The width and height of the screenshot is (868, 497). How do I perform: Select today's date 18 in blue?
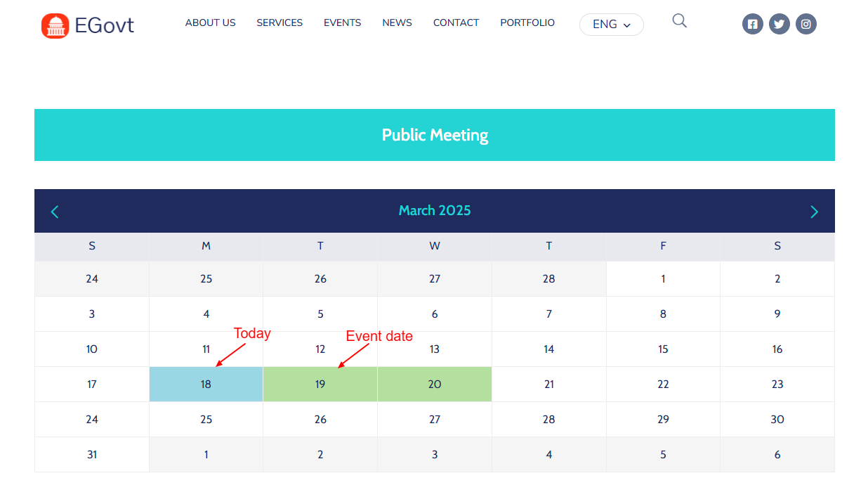pyautogui.click(x=206, y=384)
